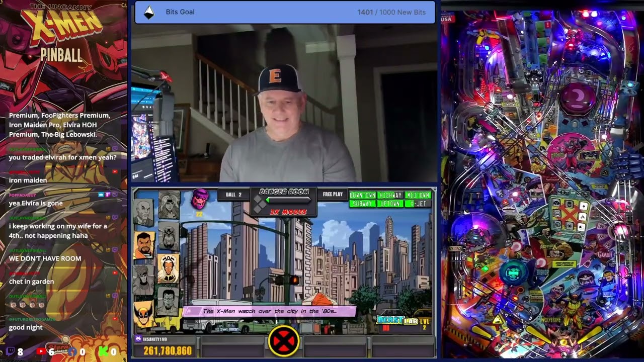Click the '1401 / 1000 New Bits' counter
This screenshot has width=644, height=362.
click(x=391, y=12)
